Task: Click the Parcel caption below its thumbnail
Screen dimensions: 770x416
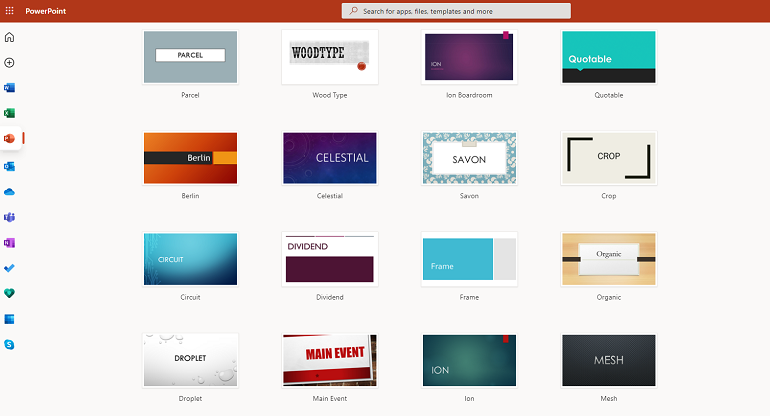Action: [191, 95]
